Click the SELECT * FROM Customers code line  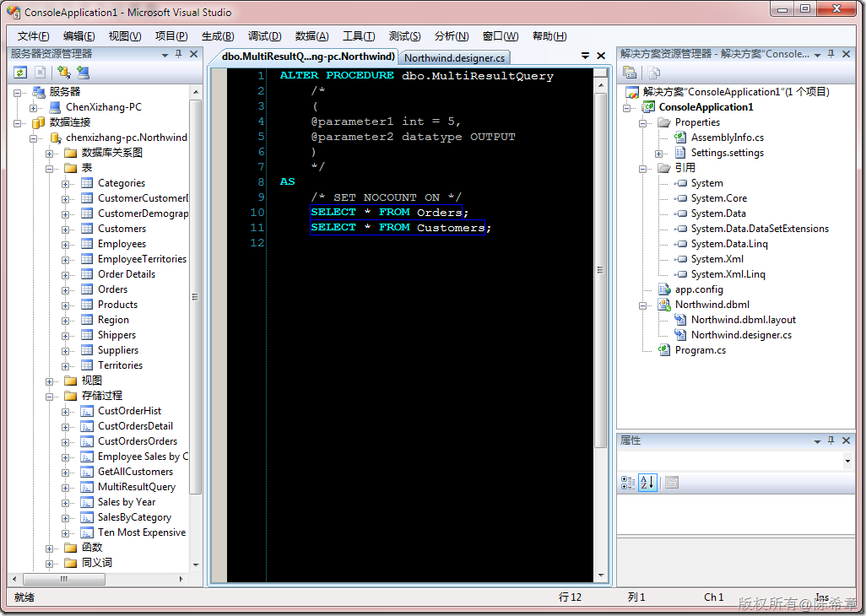tap(400, 227)
